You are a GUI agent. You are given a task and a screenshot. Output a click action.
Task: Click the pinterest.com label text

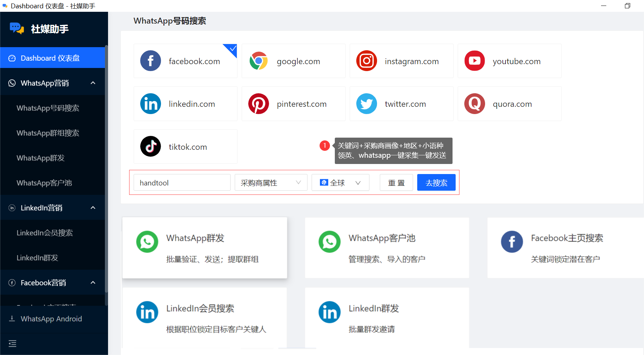point(302,104)
